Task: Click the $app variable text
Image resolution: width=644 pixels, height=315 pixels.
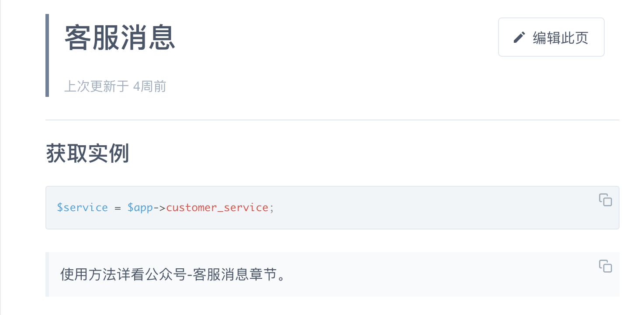Action: 141,208
